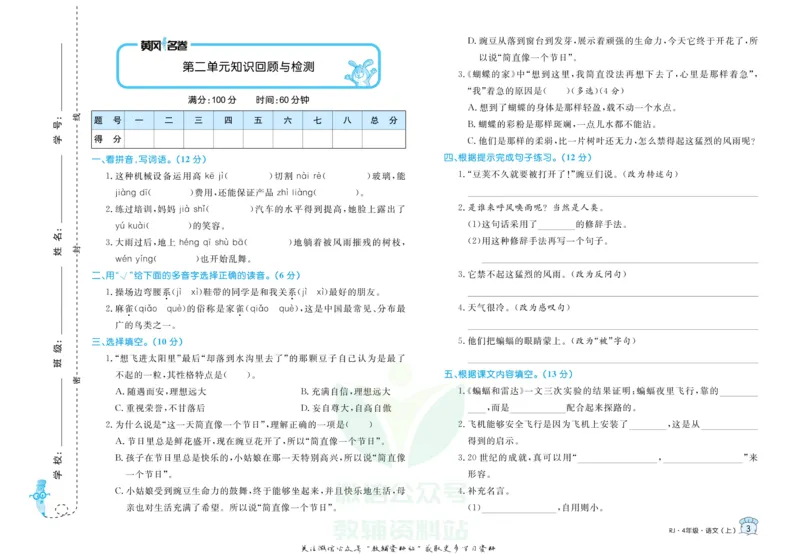800x554 pixels.
Task: Click the 学校: label on left margin
Action: click(x=58, y=465)
